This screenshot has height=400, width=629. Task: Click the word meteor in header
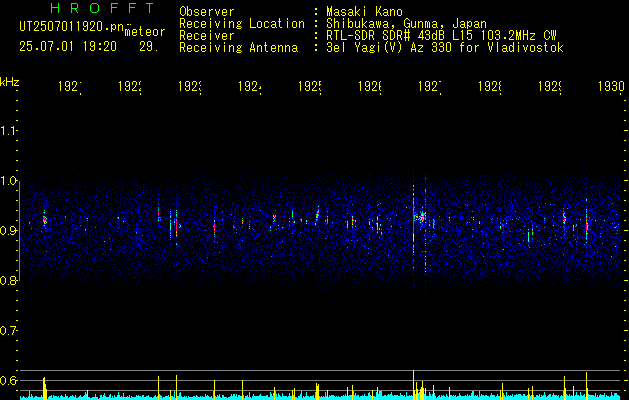click(145, 32)
